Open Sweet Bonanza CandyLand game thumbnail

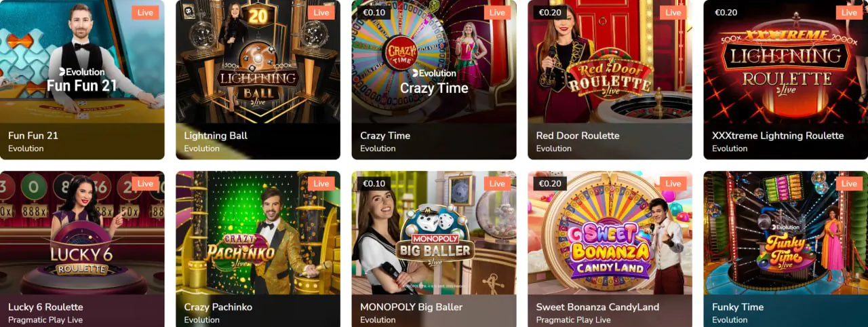[x=610, y=233]
